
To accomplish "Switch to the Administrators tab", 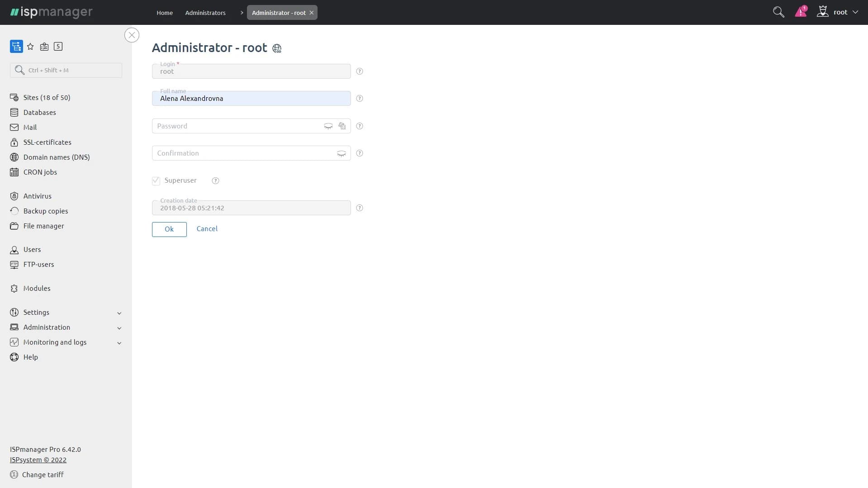I will point(205,13).
